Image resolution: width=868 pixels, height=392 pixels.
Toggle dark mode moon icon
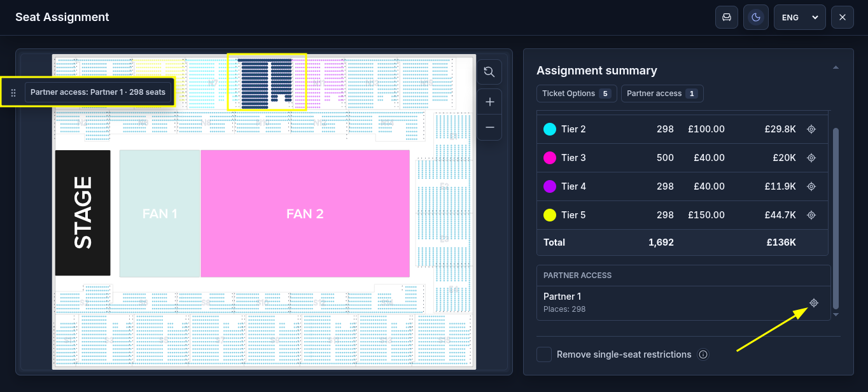[756, 17]
